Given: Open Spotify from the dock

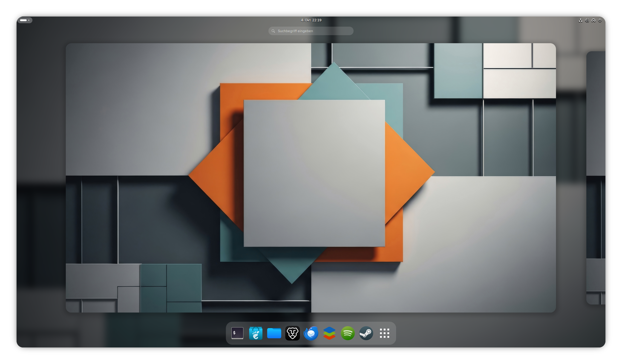Looking at the screenshot, I should click(x=348, y=333).
